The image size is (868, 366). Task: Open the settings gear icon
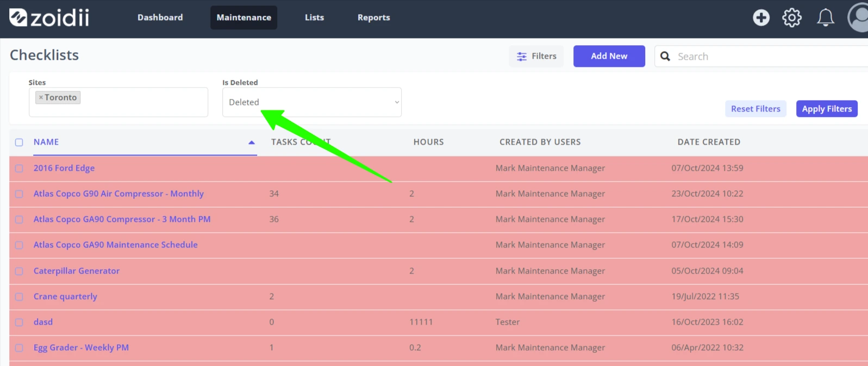pyautogui.click(x=792, y=17)
